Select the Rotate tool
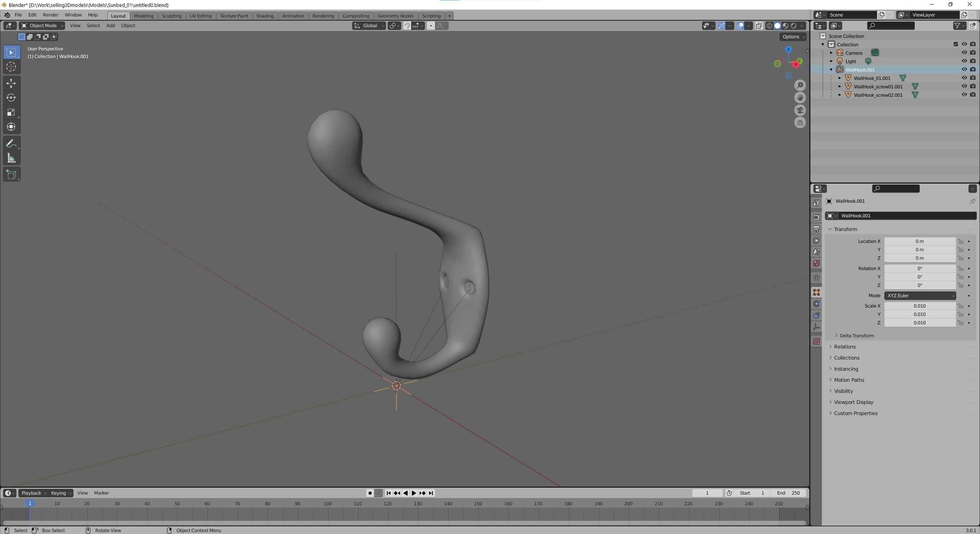Screen dimensions: 980x534 pyautogui.click(x=11, y=98)
